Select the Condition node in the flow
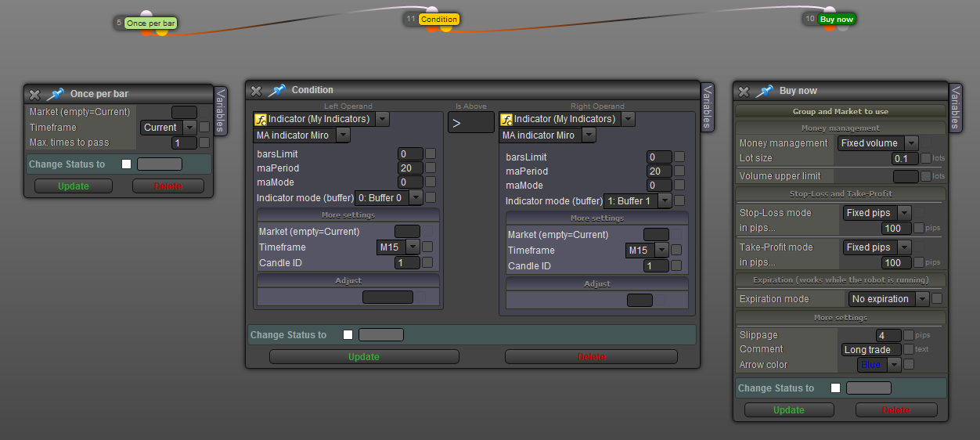 pos(439,19)
